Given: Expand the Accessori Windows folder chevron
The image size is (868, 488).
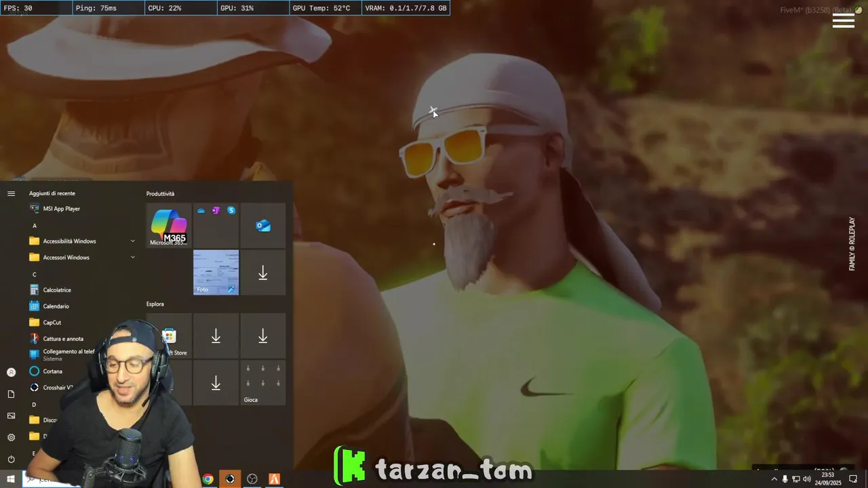Looking at the screenshot, I should (x=133, y=258).
